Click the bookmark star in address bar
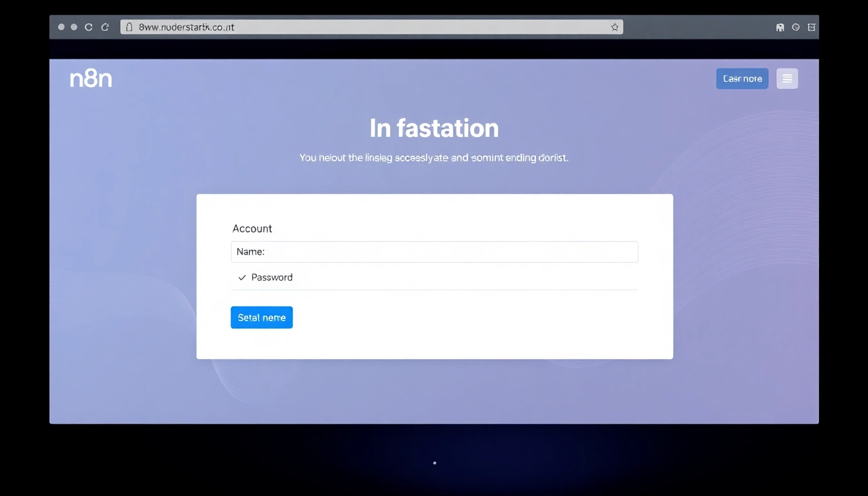 click(614, 27)
